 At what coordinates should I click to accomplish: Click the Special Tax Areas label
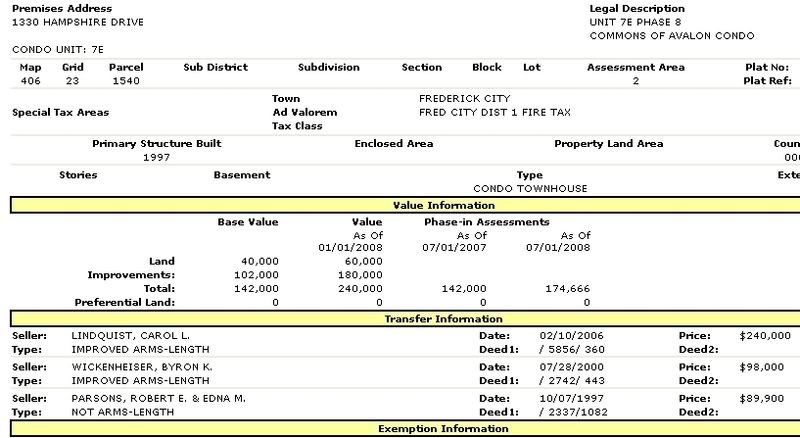[x=60, y=112]
